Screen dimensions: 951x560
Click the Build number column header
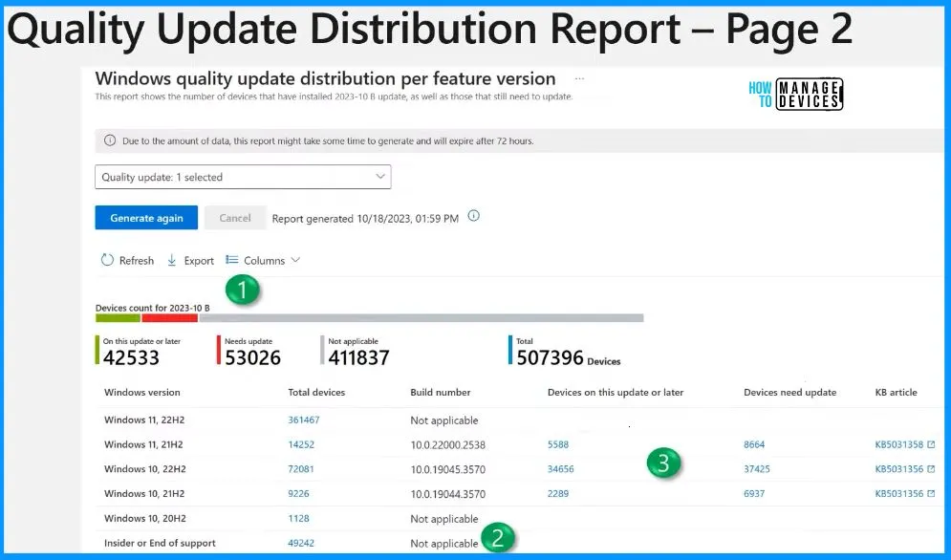[x=441, y=393]
